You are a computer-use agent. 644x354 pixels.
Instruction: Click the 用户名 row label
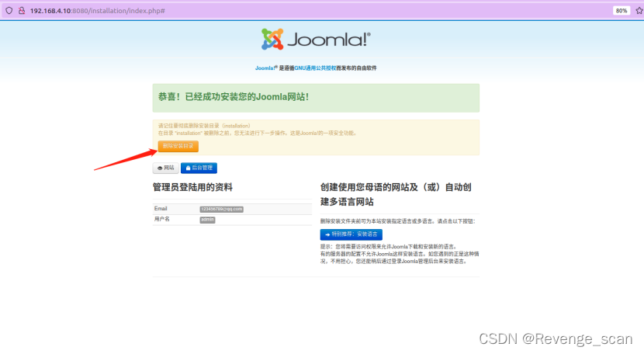(162, 219)
